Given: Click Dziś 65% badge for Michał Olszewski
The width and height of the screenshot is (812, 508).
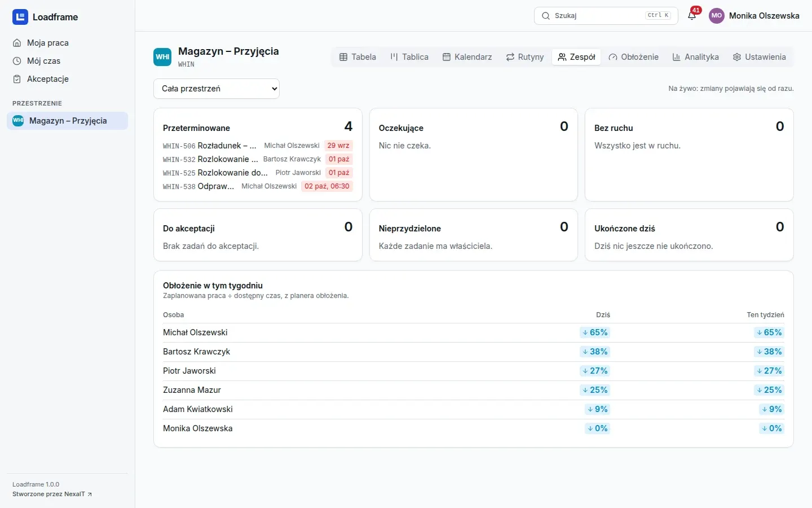Looking at the screenshot, I should tap(595, 332).
